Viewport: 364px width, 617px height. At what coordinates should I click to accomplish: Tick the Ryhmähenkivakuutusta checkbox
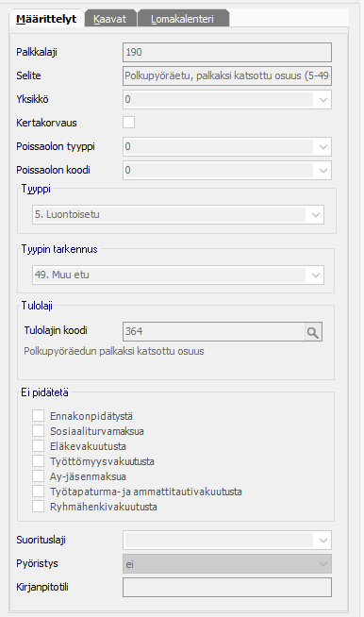pos(38,507)
